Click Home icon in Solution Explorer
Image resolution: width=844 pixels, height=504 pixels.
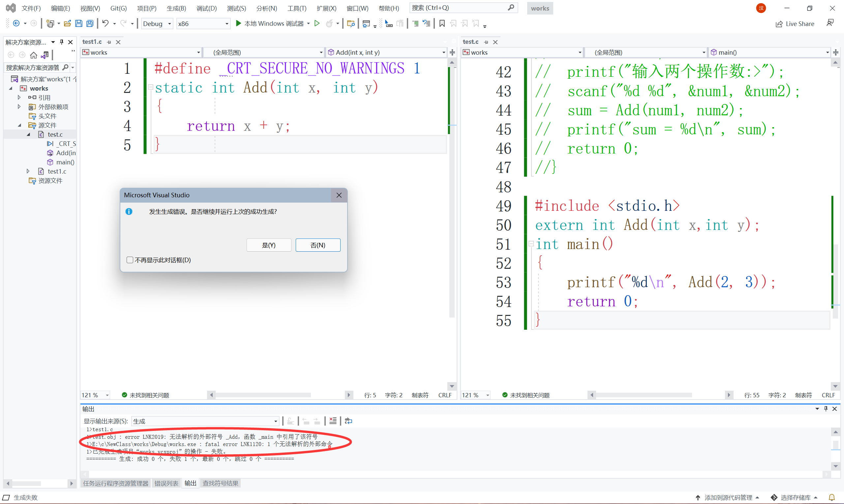click(x=33, y=55)
